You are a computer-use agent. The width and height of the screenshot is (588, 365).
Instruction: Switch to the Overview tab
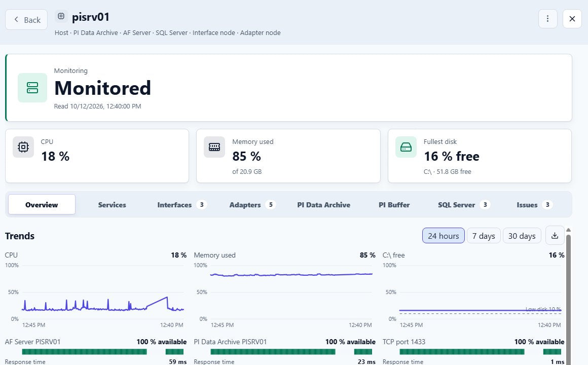tap(42, 204)
